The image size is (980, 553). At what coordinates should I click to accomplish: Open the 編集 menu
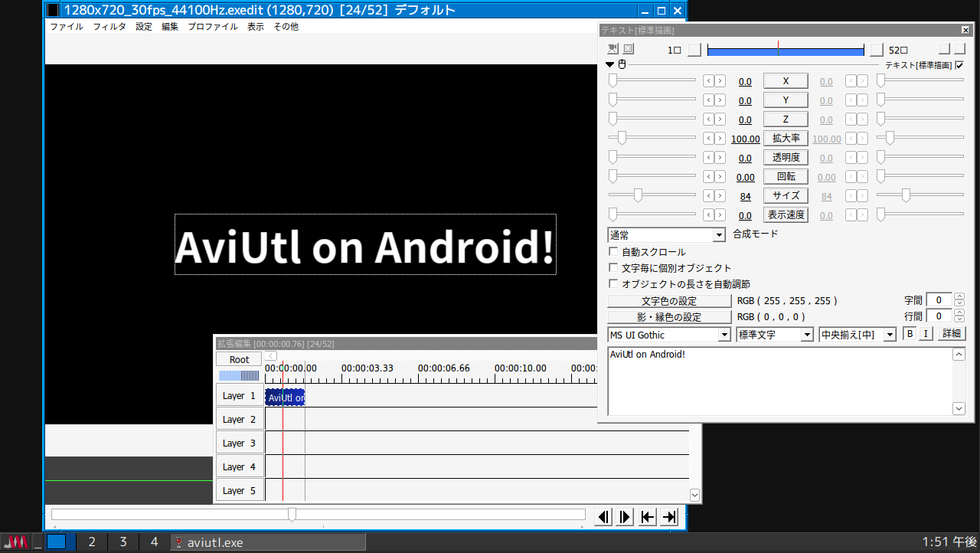coord(169,26)
